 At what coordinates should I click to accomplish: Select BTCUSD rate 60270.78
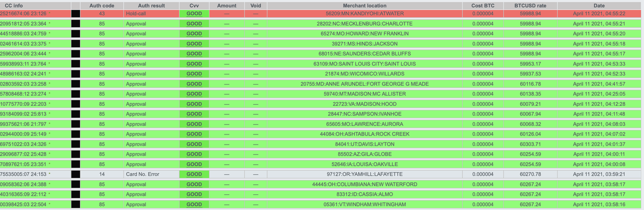pos(530,174)
